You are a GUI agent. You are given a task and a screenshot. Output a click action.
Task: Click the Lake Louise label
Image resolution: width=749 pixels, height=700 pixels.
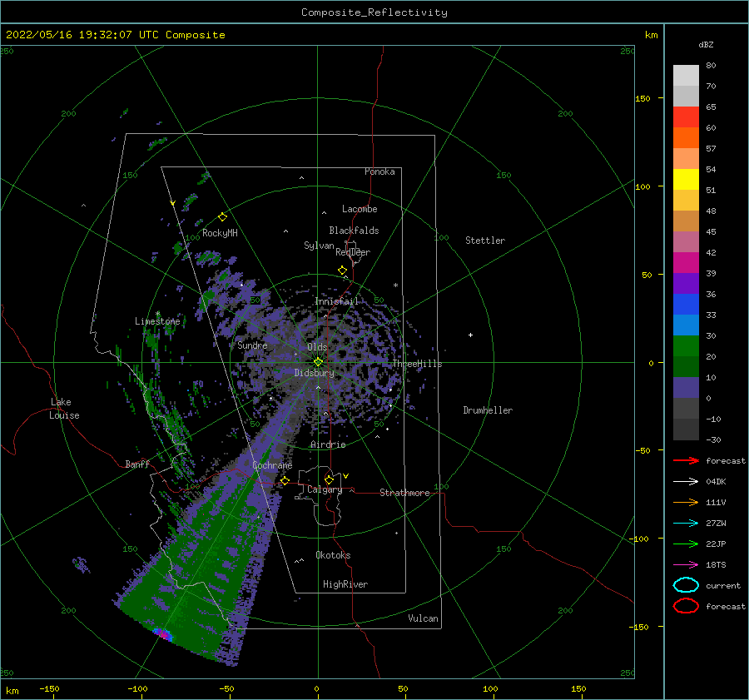coord(64,409)
